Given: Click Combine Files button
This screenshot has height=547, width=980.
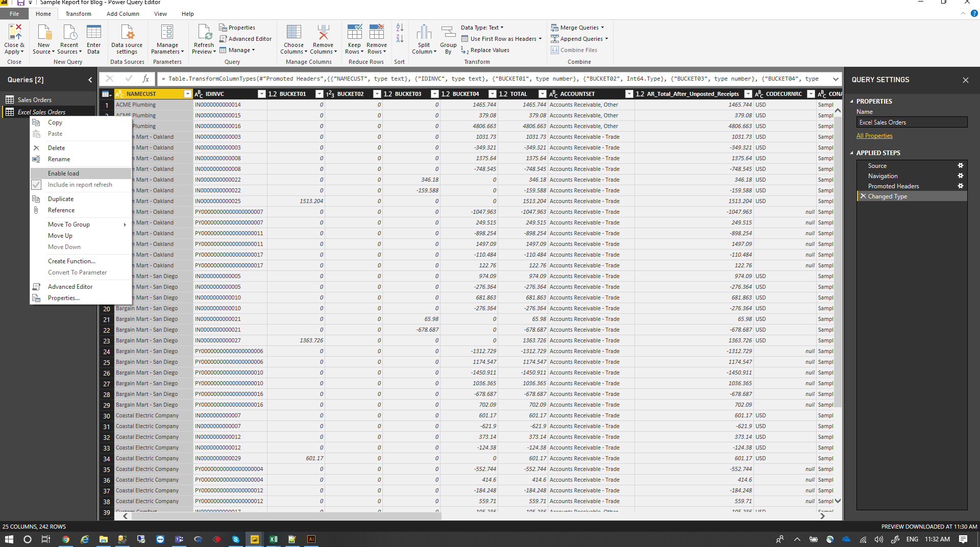Looking at the screenshot, I should 574,50.
